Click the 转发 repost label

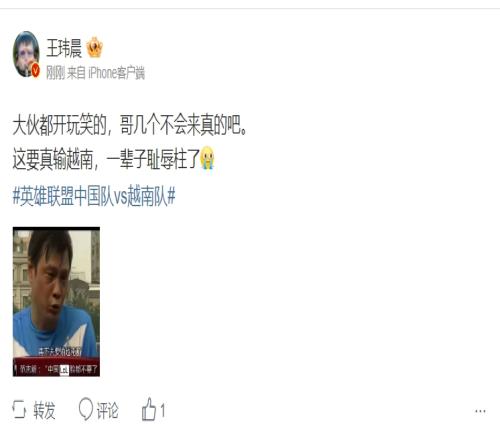(x=44, y=410)
